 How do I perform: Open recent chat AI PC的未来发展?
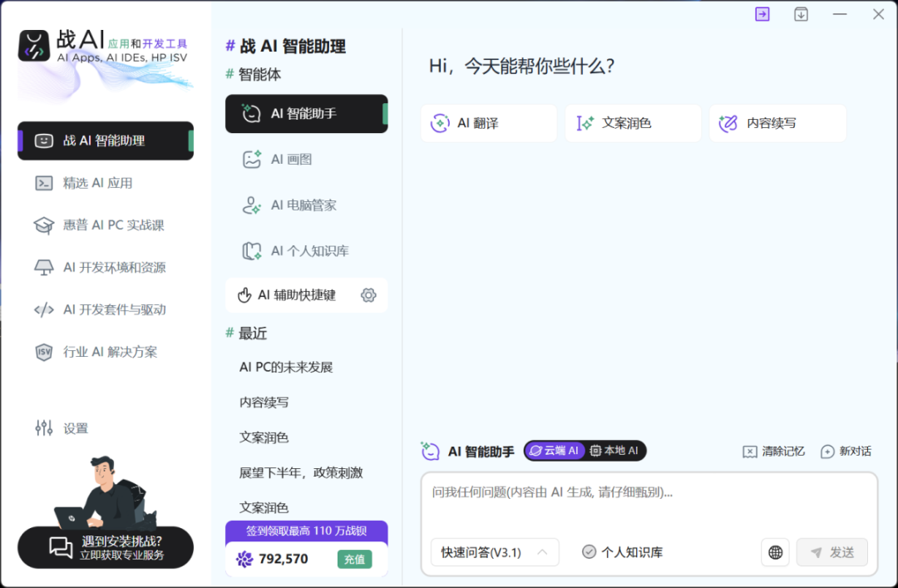(x=286, y=367)
